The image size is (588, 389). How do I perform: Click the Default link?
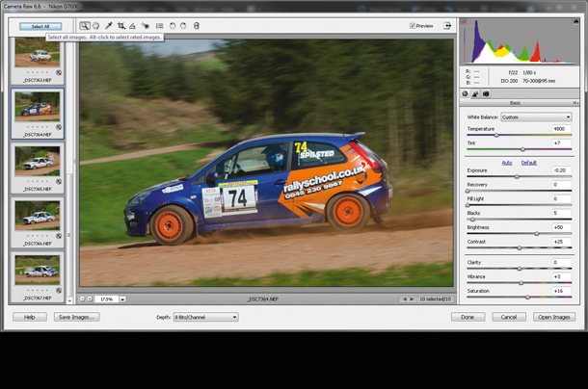tap(529, 163)
